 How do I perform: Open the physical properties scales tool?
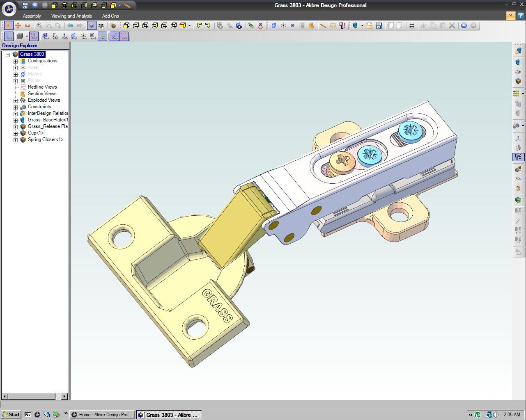(333, 25)
